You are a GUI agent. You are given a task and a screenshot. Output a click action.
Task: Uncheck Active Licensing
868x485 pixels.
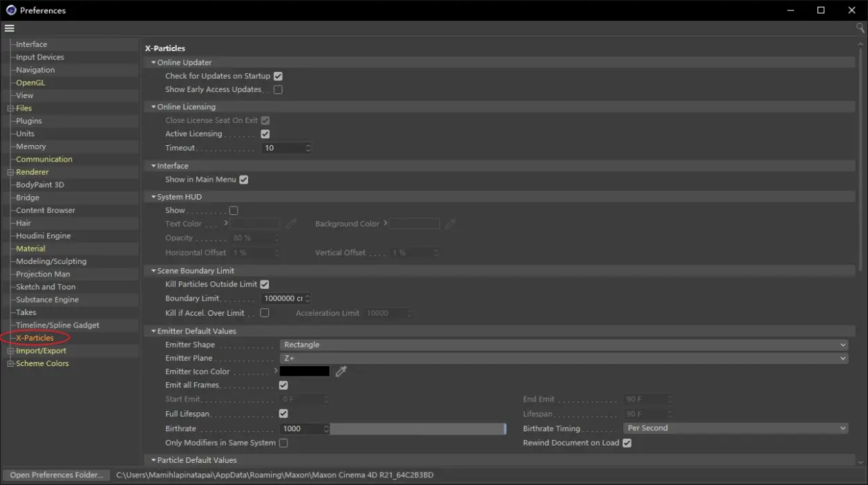point(265,133)
